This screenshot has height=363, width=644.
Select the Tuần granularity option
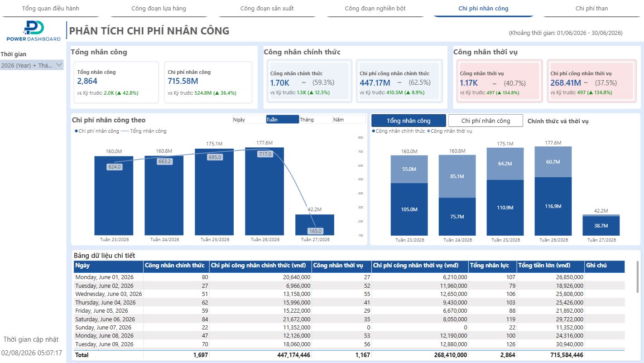282,120
